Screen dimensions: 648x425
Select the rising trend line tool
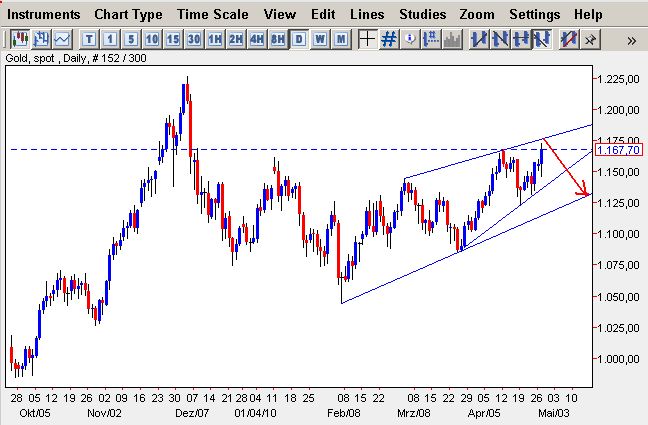click(479, 40)
